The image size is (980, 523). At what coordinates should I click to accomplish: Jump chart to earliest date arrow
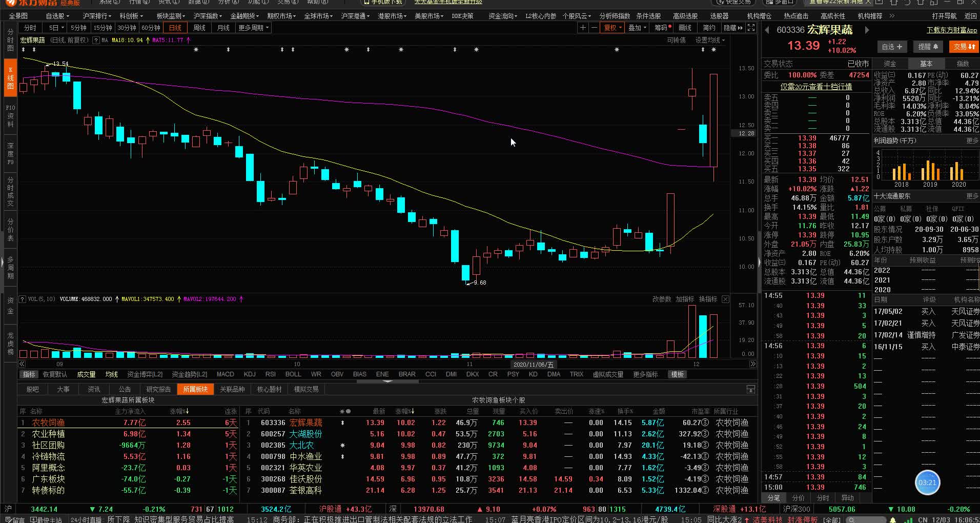click(22, 364)
